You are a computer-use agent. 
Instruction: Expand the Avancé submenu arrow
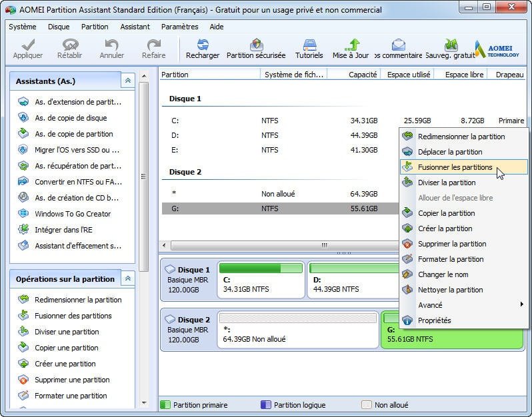pyautogui.click(x=522, y=304)
